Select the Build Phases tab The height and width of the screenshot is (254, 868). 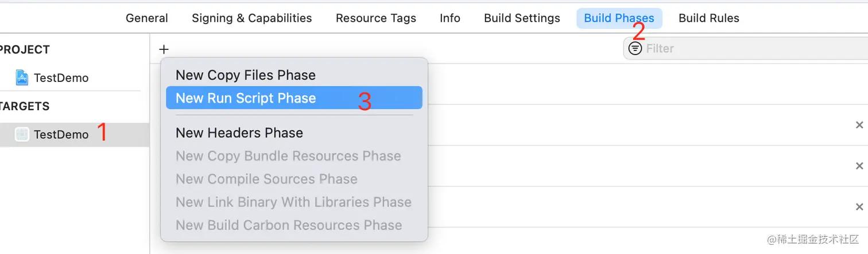point(619,18)
